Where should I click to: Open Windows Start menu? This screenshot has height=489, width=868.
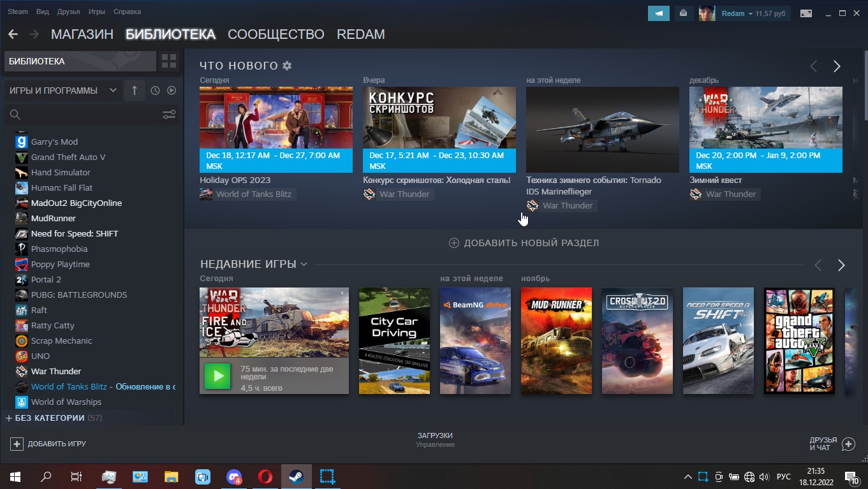point(15,476)
